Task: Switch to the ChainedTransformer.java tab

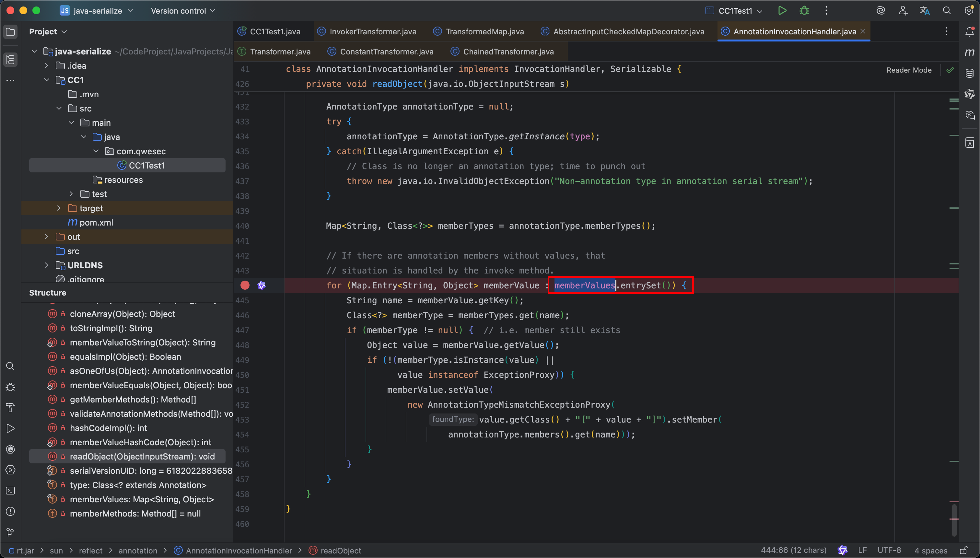Action: [x=508, y=52]
